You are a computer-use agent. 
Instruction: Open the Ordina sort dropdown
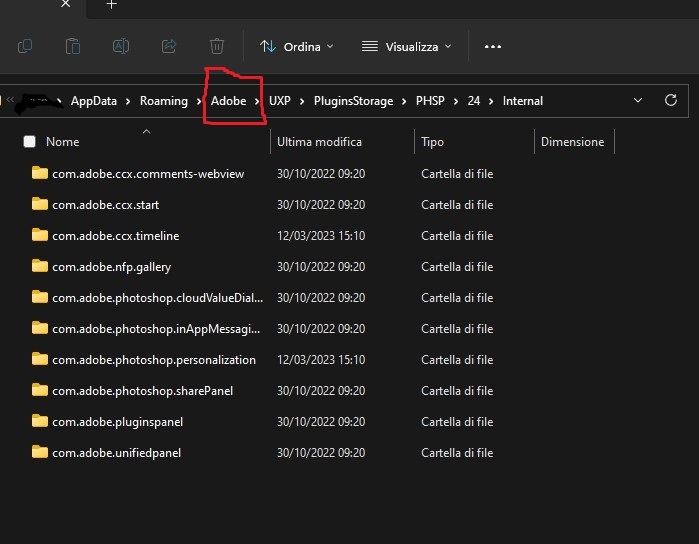(297, 46)
